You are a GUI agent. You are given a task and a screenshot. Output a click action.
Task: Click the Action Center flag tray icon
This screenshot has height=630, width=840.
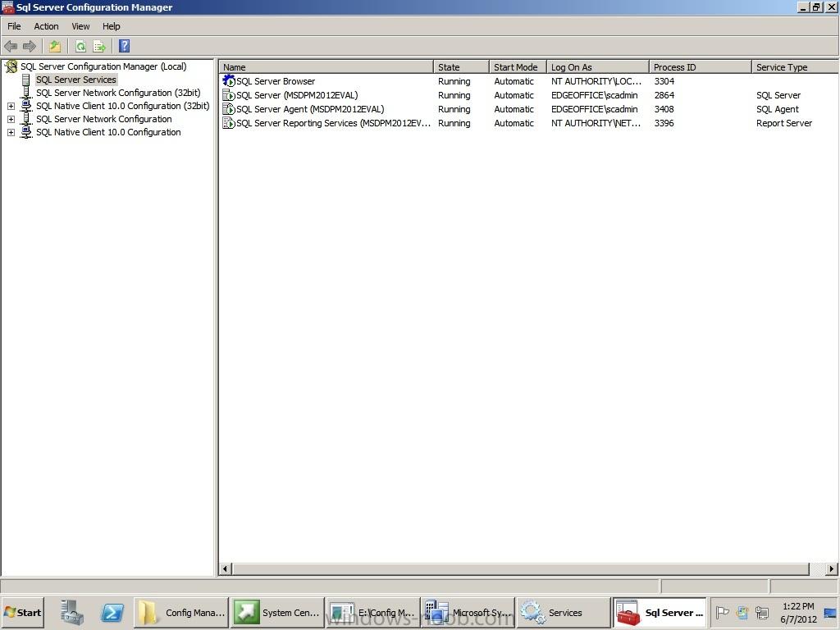tap(722, 612)
